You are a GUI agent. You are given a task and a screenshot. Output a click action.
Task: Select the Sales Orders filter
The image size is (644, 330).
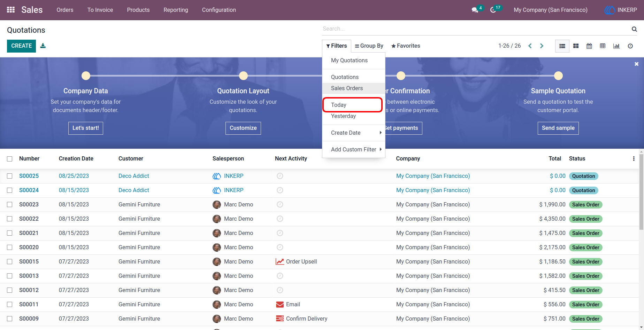click(x=354, y=88)
